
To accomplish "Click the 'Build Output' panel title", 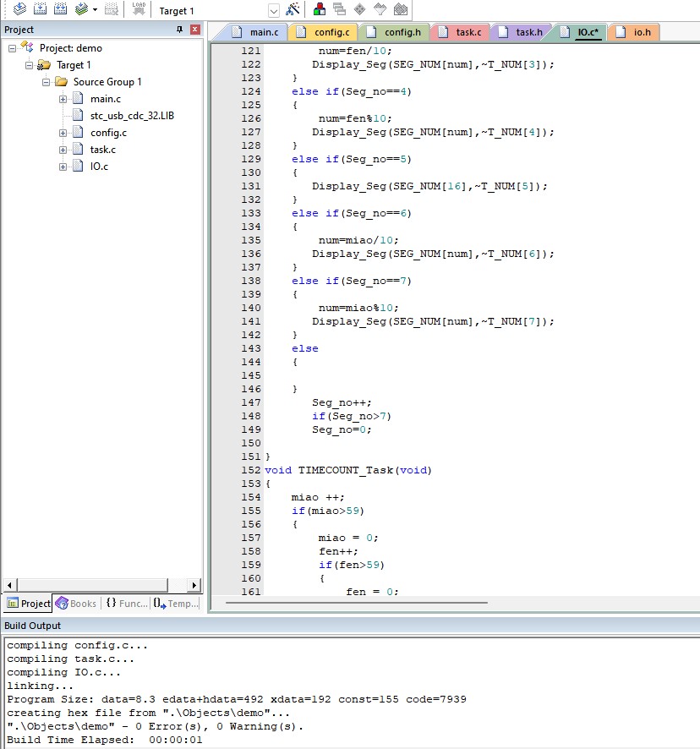I will click(32, 626).
